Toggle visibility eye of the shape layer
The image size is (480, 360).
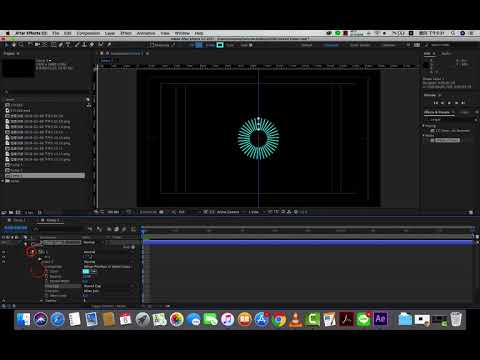(x=4, y=243)
